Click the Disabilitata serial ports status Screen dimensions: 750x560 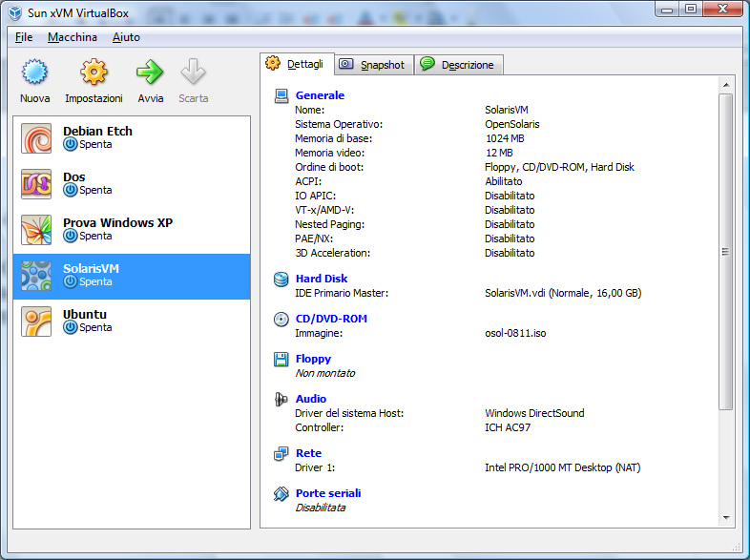320,508
